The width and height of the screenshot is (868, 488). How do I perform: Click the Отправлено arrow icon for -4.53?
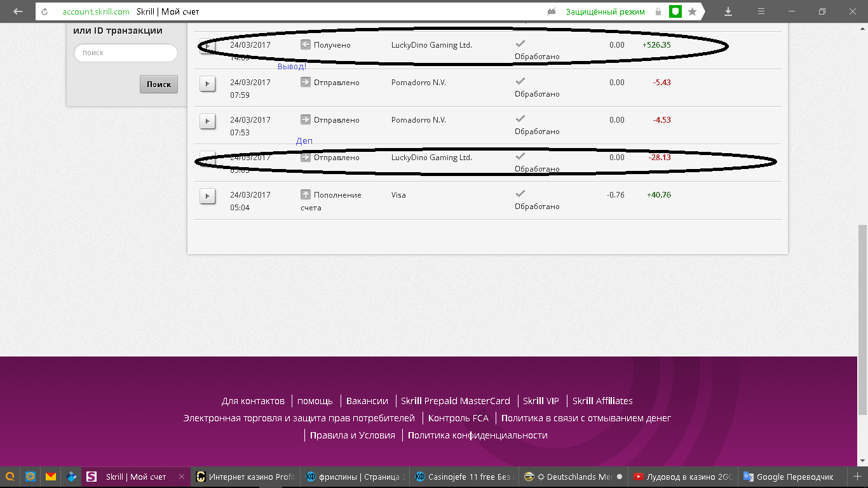click(306, 119)
